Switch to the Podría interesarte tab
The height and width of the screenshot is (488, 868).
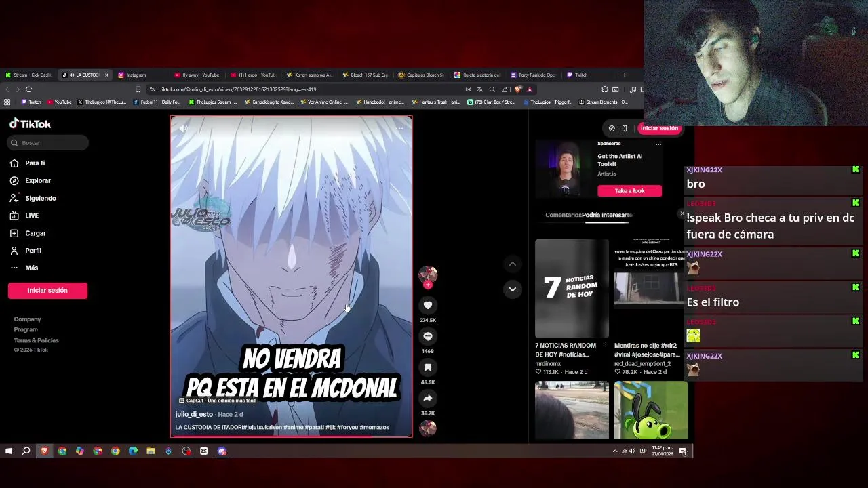[x=607, y=215]
